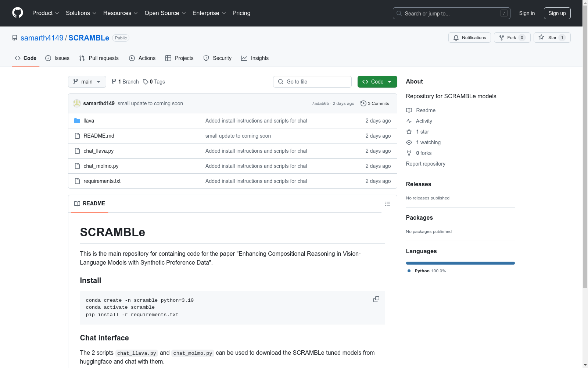The height and width of the screenshot is (368, 588).
Task: Open the README outline list icon
Action: [388, 204]
